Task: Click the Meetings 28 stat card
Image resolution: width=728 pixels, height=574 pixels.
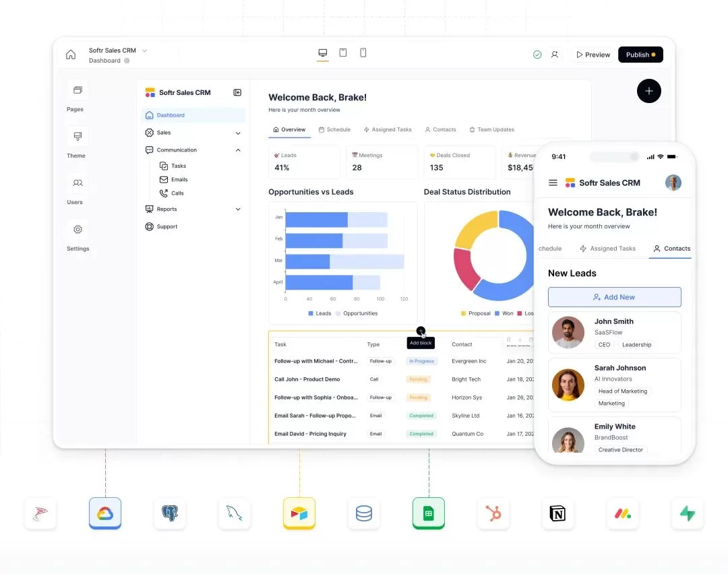Action: coord(382,162)
